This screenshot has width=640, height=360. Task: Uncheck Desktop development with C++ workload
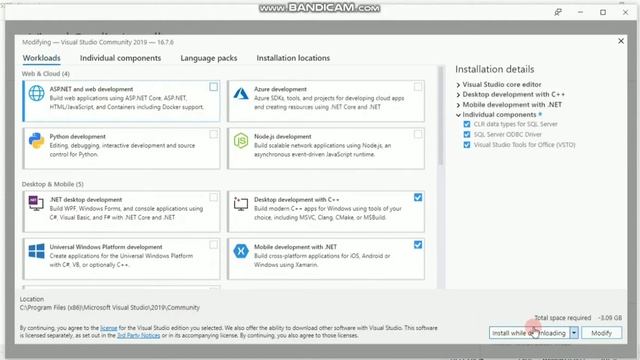click(418, 198)
